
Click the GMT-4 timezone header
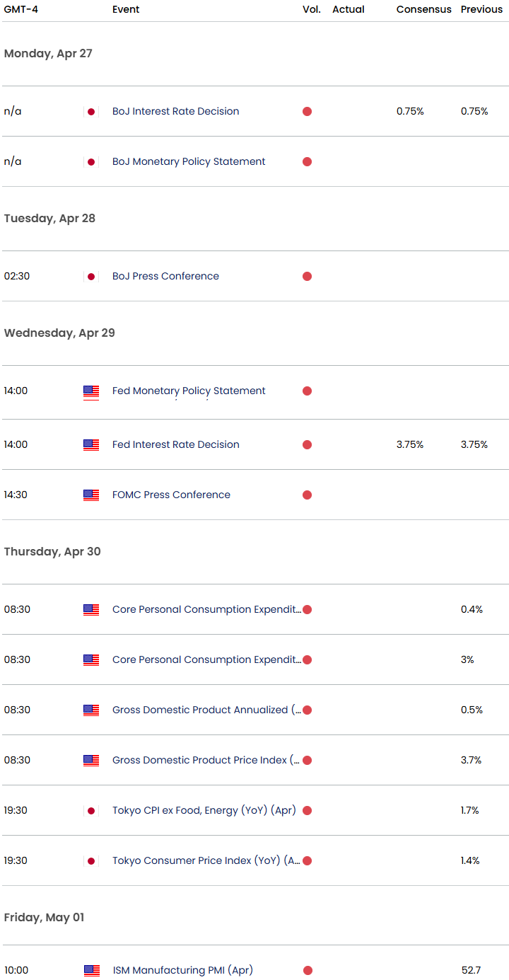click(x=21, y=10)
